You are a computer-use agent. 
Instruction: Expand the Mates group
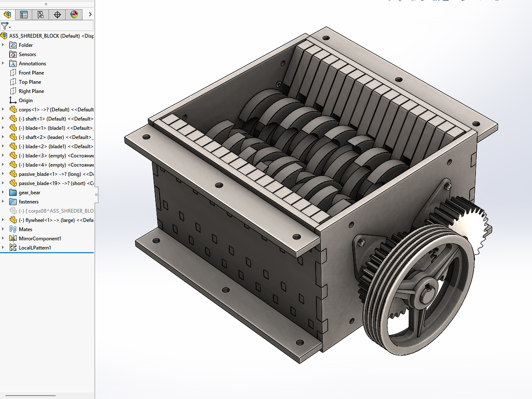tap(3, 229)
